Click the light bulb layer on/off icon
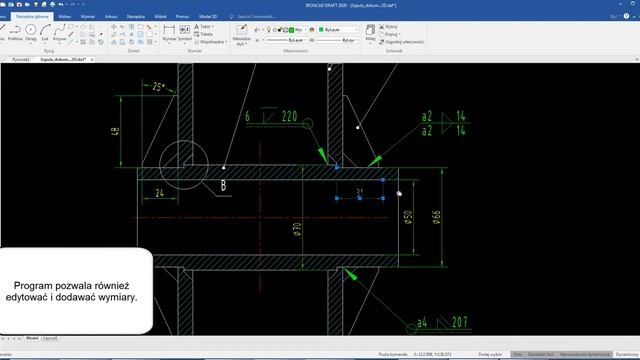Viewport: 640px width, 360px height. click(x=269, y=30)
